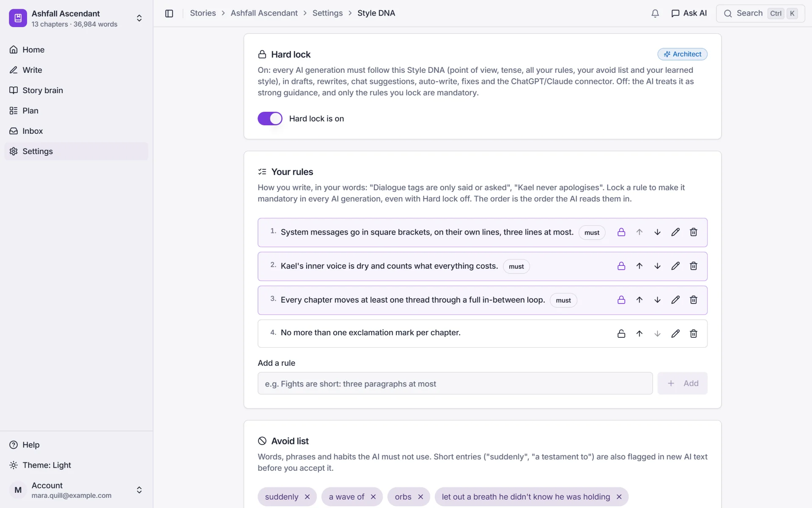
Task: Open the Inbox
Action: pos(76,131)
